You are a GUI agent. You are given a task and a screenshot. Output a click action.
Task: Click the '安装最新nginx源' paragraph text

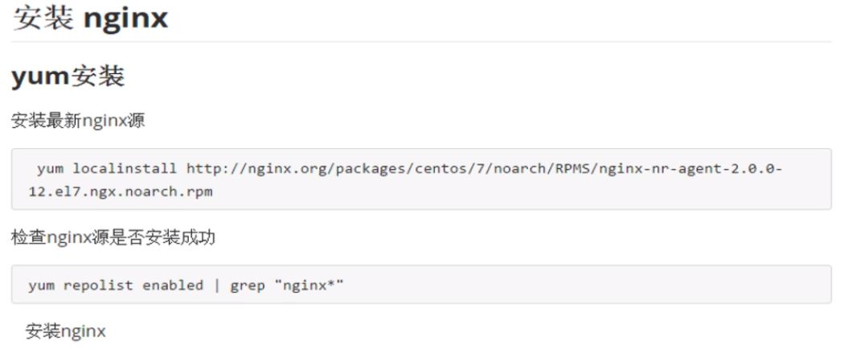click(78, 121)
